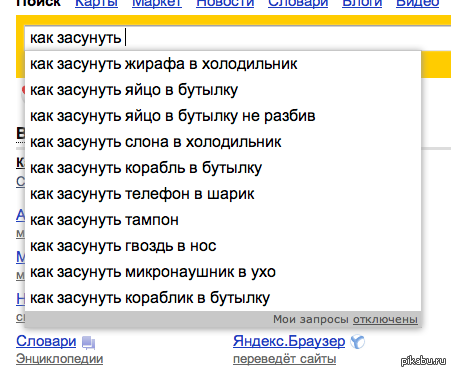
Task: Click the отключены link for Мои запросы
Action: (385, 319)
